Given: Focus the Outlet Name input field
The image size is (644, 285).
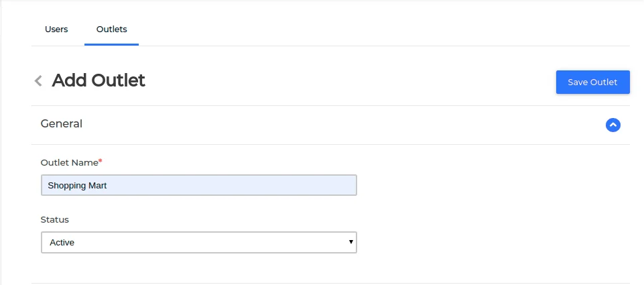Looking at the screenshot, I should [x=199, y=185].
